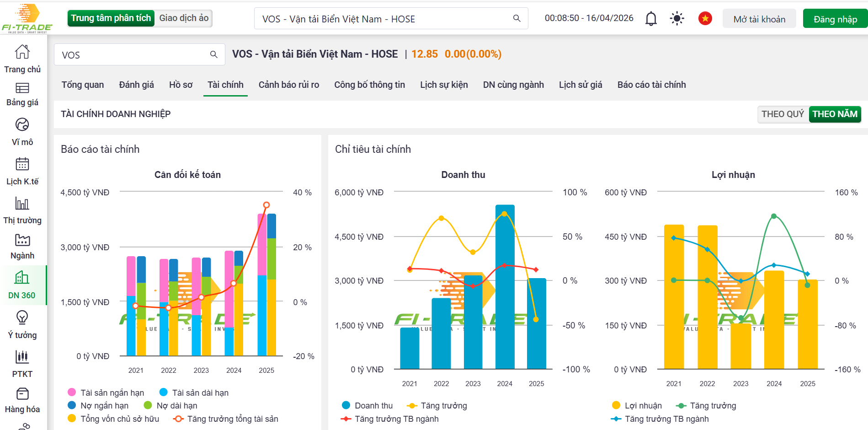Open PTKT technical analysis icon
The width and height of the screenshot is (868, 430).
click(22, 357)
